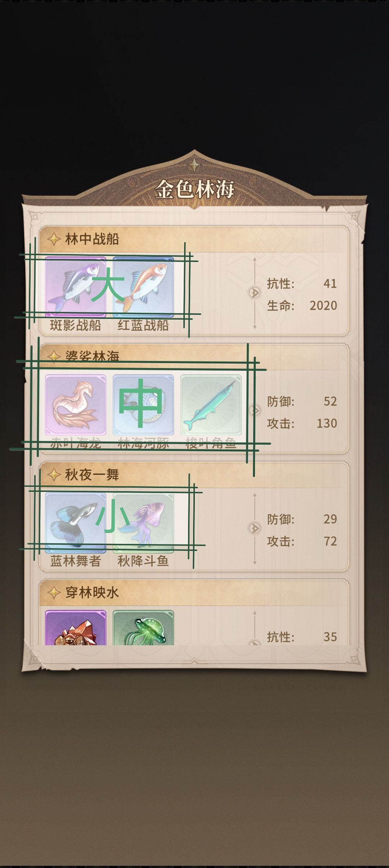Tap the 秋降斗鱼 betta fish icon
Screen dimensions: 389x868
143,523
